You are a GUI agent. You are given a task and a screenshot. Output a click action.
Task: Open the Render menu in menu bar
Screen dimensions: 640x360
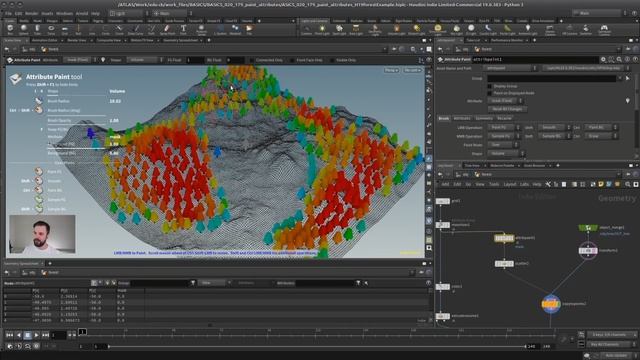pos(31,13)
